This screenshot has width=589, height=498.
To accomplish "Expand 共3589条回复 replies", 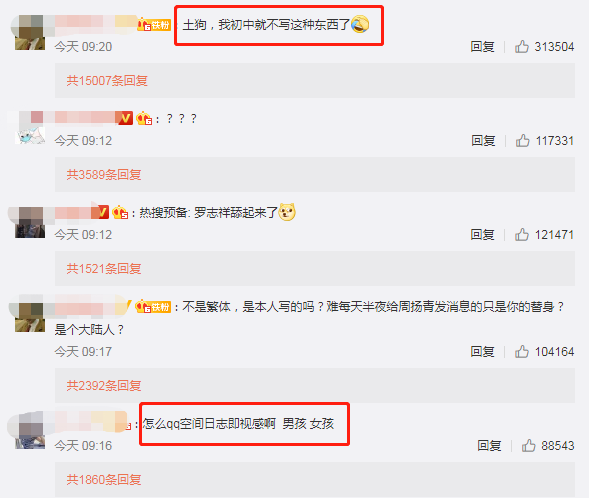I will pos(104,174).
